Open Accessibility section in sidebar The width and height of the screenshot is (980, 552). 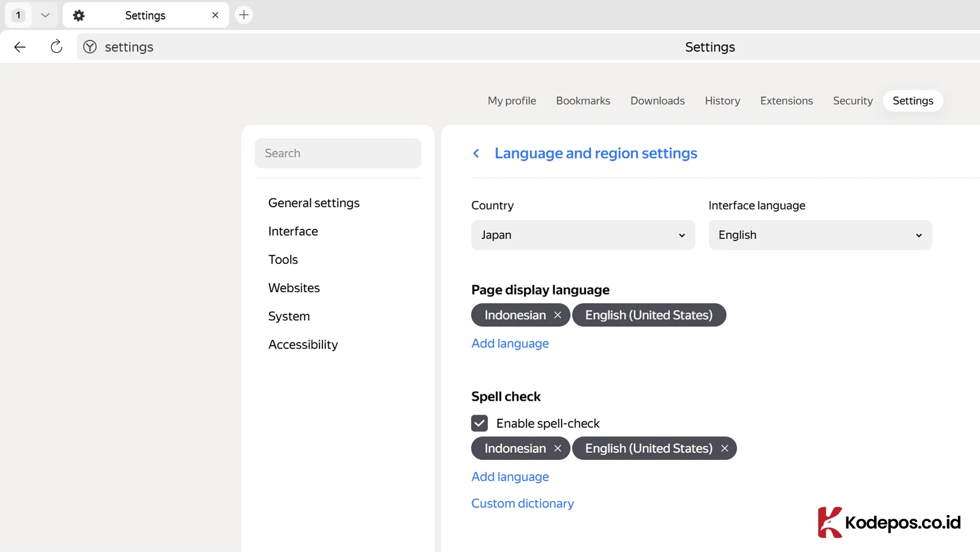click(303, 344)
